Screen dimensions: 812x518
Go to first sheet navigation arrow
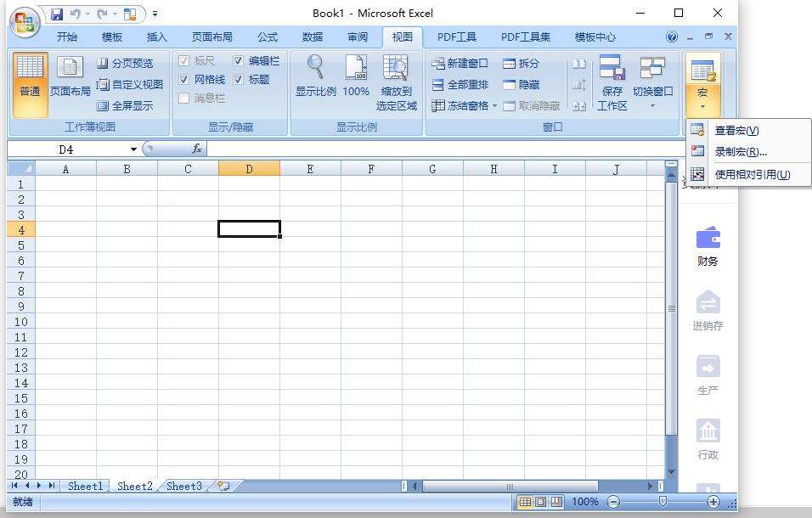point(14,486)
